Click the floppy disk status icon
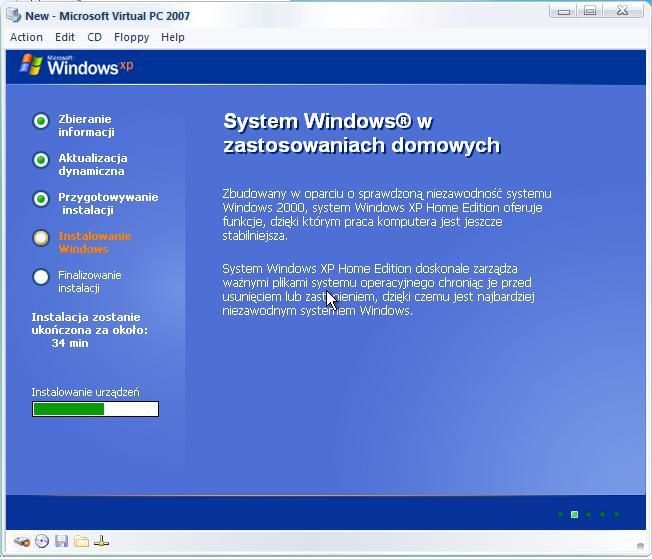Image resolution: width=652 pixels, height=559 pixels. pos(61,541)
